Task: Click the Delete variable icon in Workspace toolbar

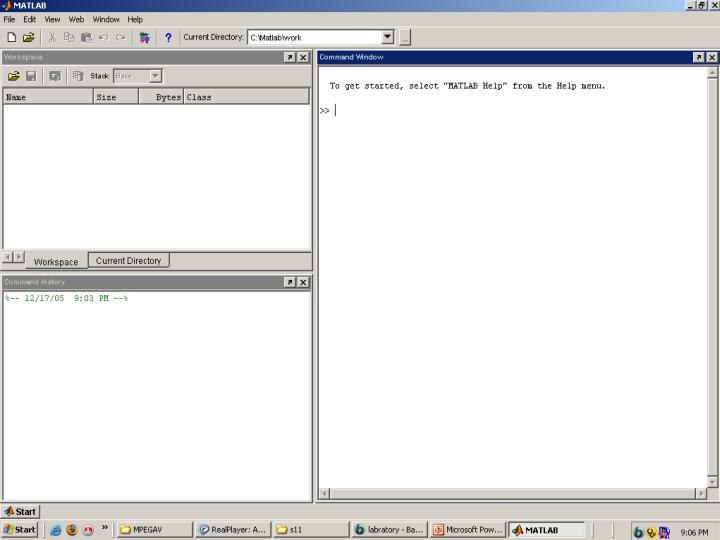Action: [78, 76]
